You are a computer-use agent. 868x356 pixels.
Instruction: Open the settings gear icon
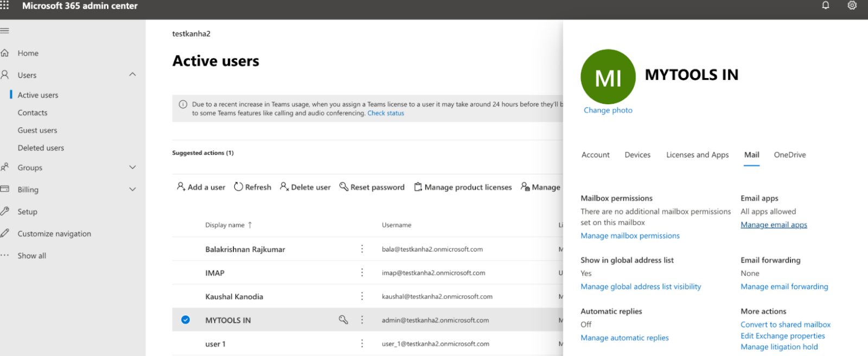coord(852,5)
